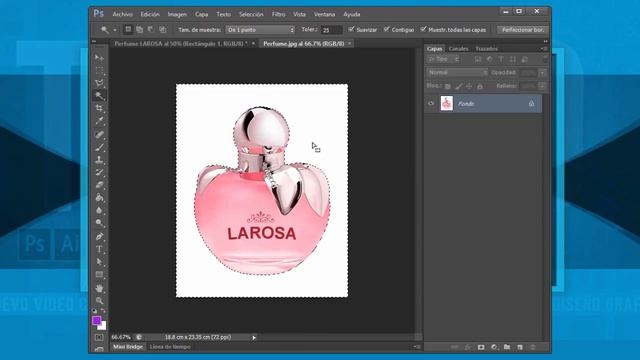Screen dimensions: 640x360
Task: Hide the Fondo layer visibility eye
Action: 431,103
